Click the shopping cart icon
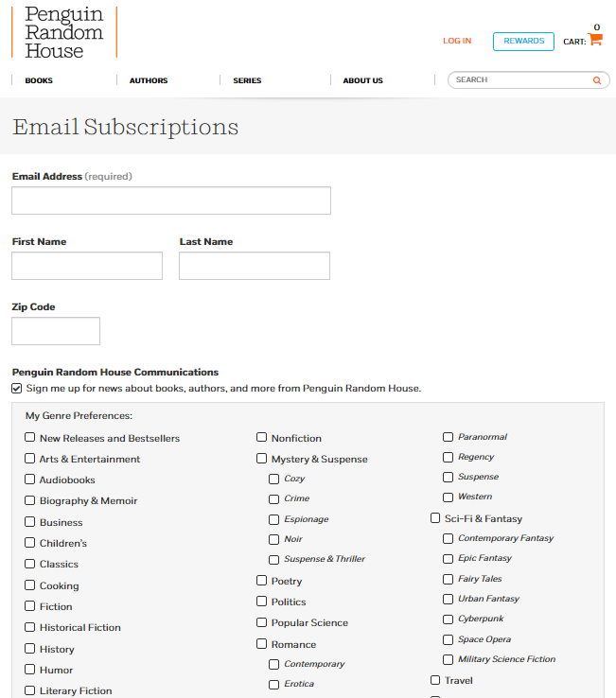This screenshot has width=616, height=698. 595,39
